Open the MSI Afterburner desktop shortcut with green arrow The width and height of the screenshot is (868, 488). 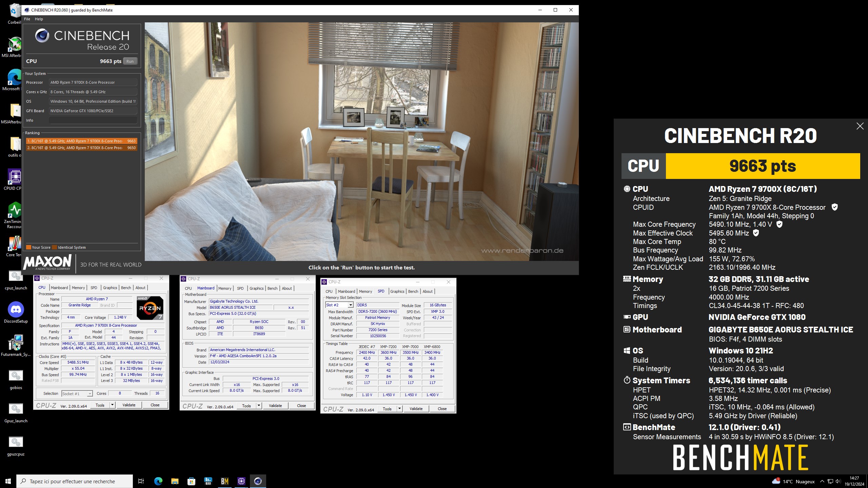(x=14, y=47)
